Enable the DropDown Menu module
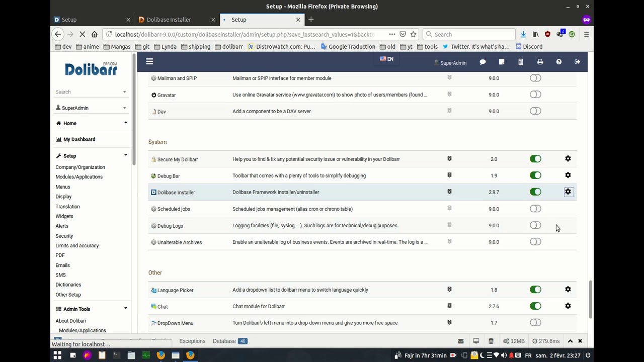Screen dimensions: 644x362 point(535,323)
